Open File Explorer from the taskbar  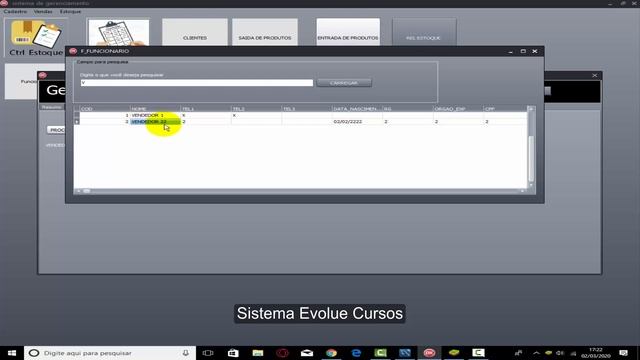(x=258, y=353)
